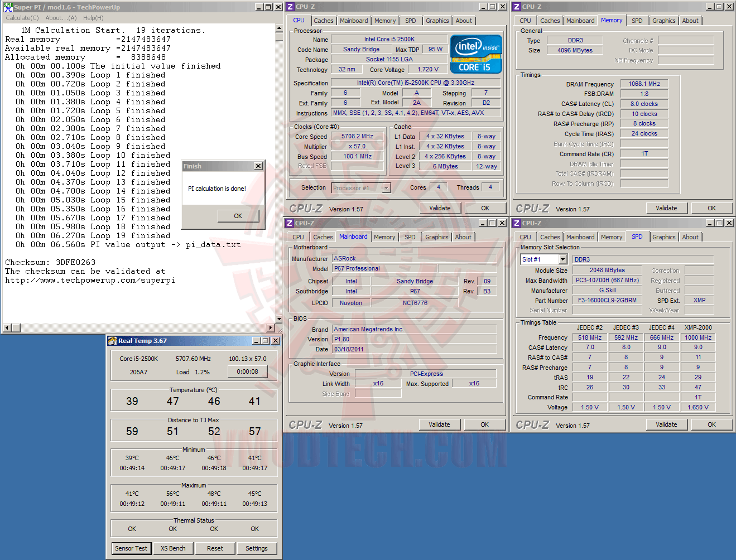Screen dimensions: 736x560
Task: Click Validate in the CPU-Z Motherboard window
Action: pos(439,424)
